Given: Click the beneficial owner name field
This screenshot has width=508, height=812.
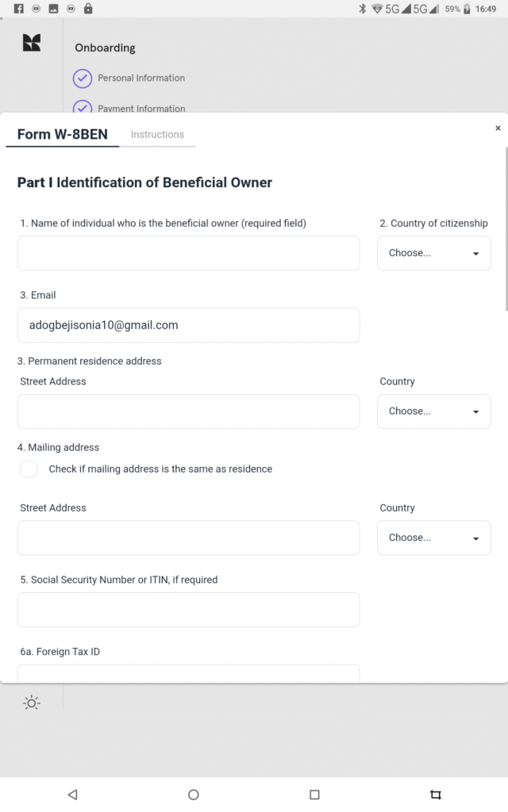Looking at the screenshot, I should pyautogui.click(x=188, y=254).
